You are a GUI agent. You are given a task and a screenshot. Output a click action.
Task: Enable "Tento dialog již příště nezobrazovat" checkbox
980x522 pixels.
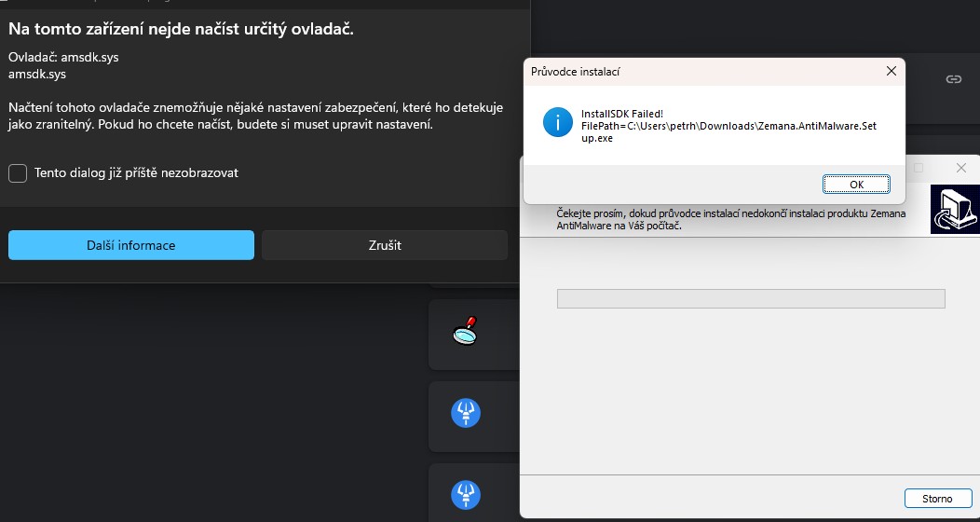pos(18,172)
